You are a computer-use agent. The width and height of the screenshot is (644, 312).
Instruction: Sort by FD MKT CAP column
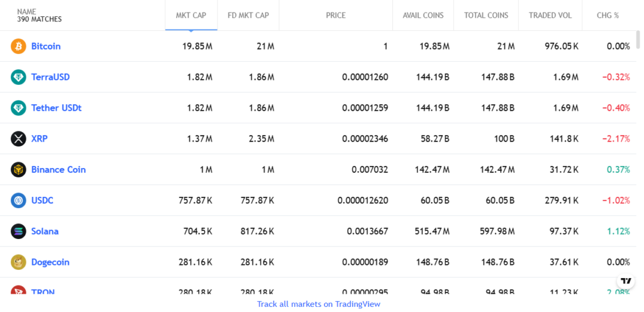coord(248,15)
